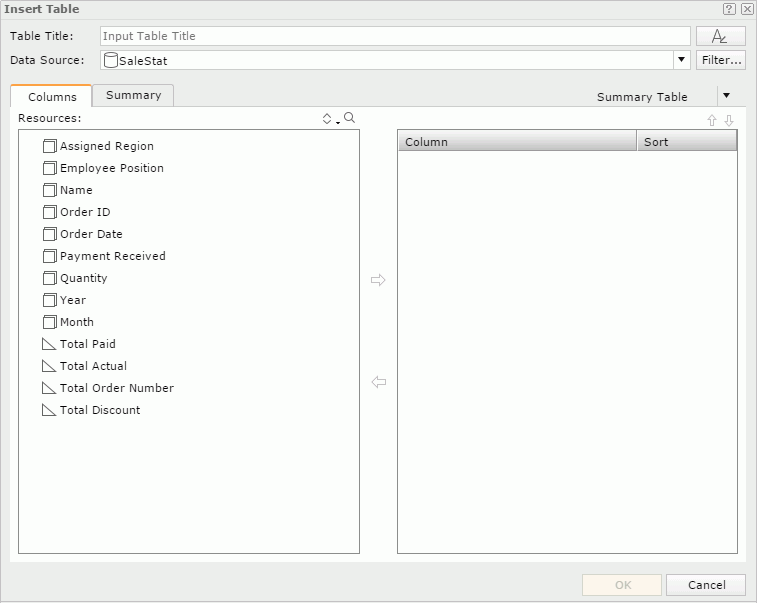The height and width of the screenshot is (603, 757).
Task: Click the sort resources up-down icon
Action: [329, 119]
